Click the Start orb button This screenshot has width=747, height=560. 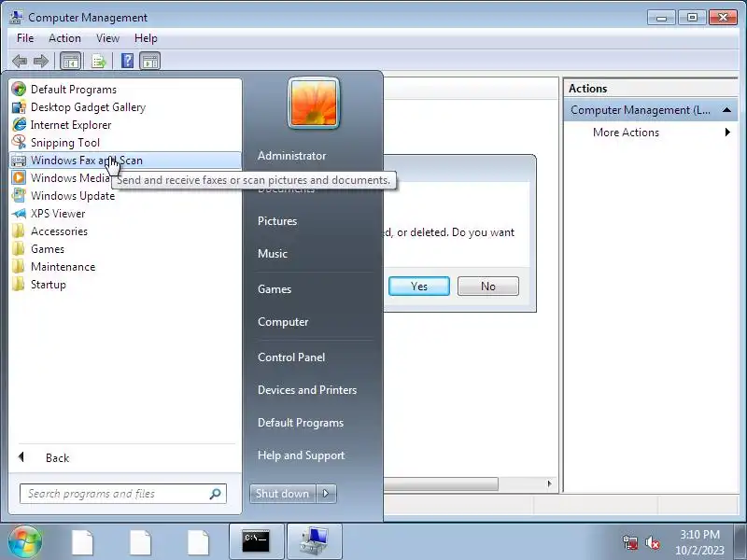tap(25, 542)
